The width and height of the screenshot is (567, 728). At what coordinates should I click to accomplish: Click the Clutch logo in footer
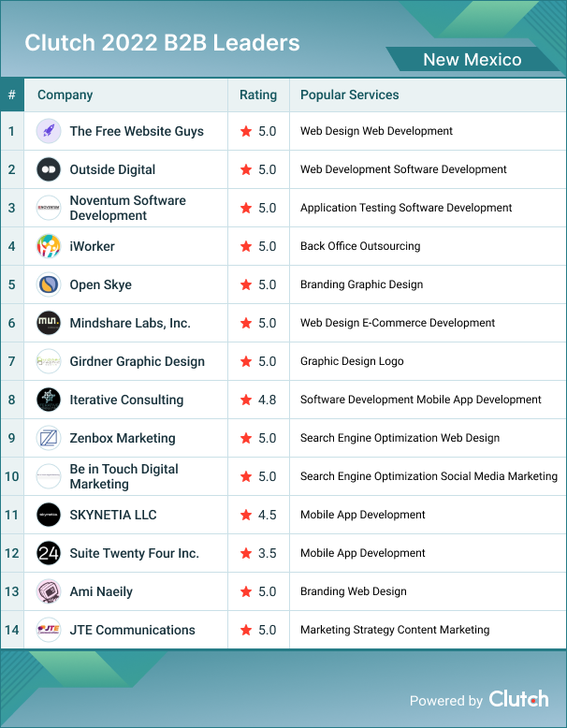coord(518,699)
